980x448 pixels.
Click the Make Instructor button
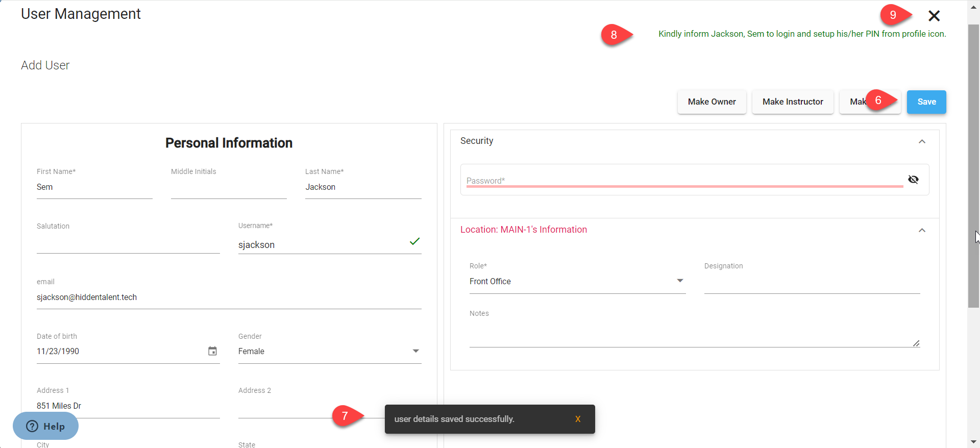click(792, 102)
